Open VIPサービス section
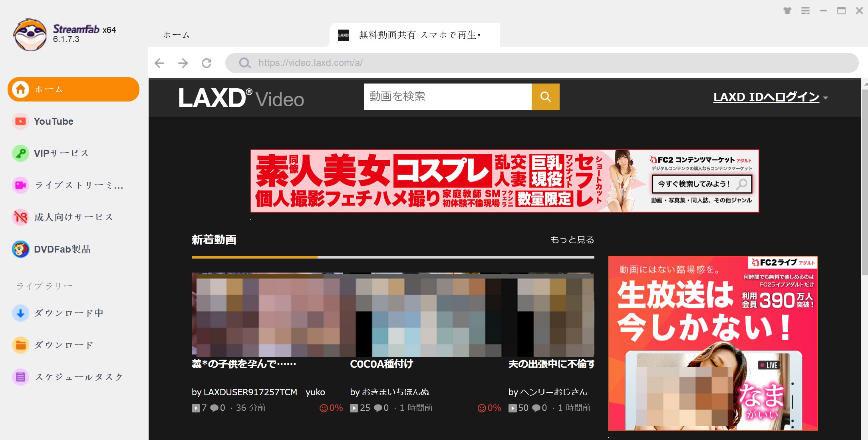Image resolution: width=868 pixels, height=440 pixels. tap(61, 153)
